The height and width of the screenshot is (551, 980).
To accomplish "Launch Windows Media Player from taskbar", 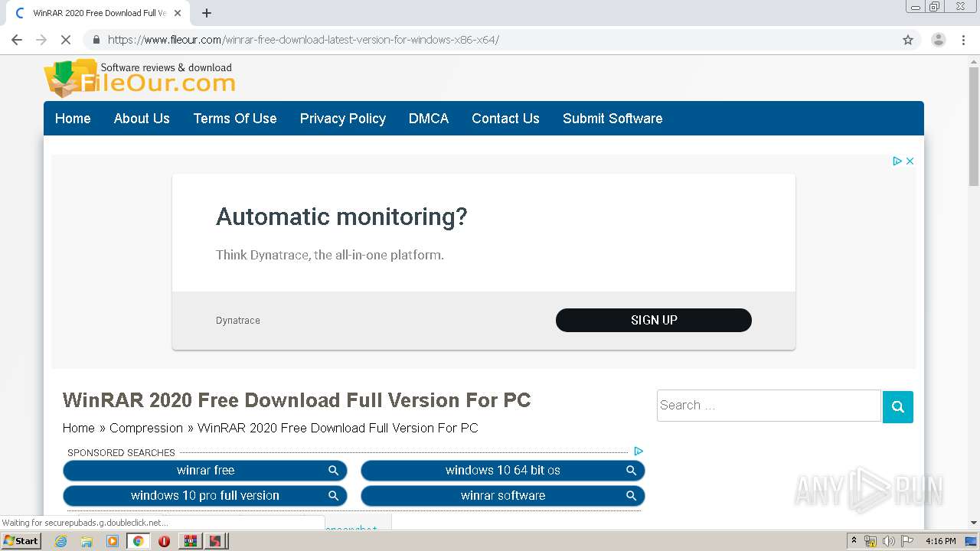I will (113, 541).
